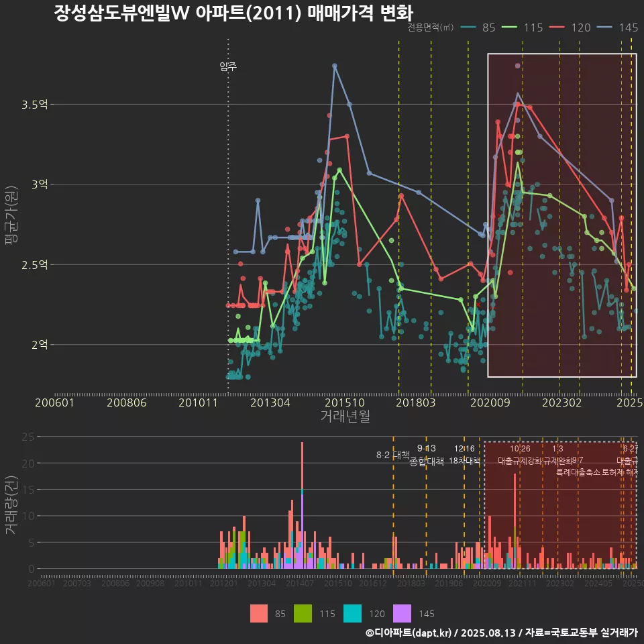This screenshot has width=644, height=644.
Task: Click the chart title 장성삼도뷰엔빌W 아파트(2011) 매매가격 변화
Action: [233, 13]
